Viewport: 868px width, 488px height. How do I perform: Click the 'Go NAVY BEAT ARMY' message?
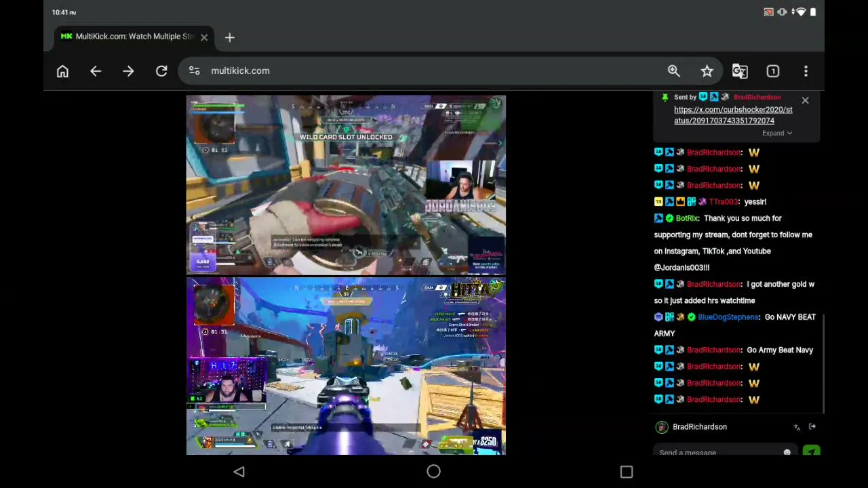735,325
